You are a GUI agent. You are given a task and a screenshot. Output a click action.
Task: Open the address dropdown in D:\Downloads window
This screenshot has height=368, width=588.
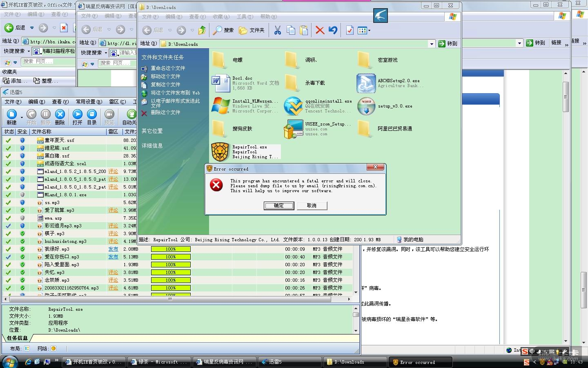(x=432, y=44)
